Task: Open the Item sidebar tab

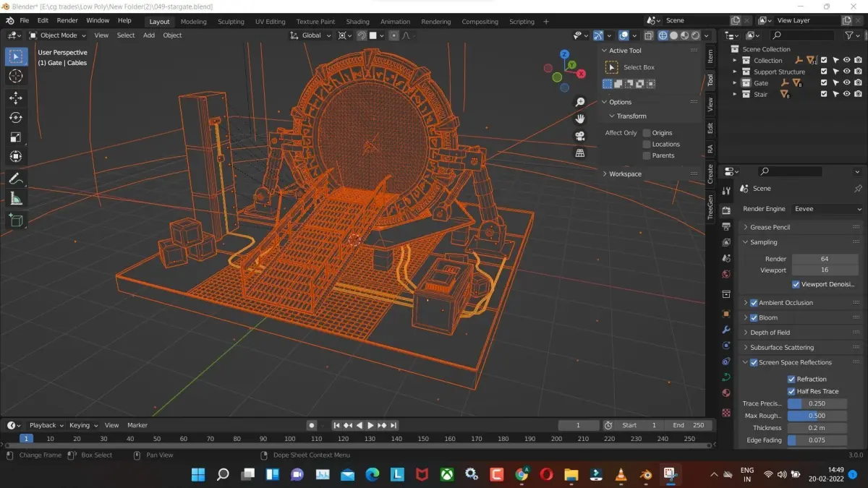Action: point(710,56)
